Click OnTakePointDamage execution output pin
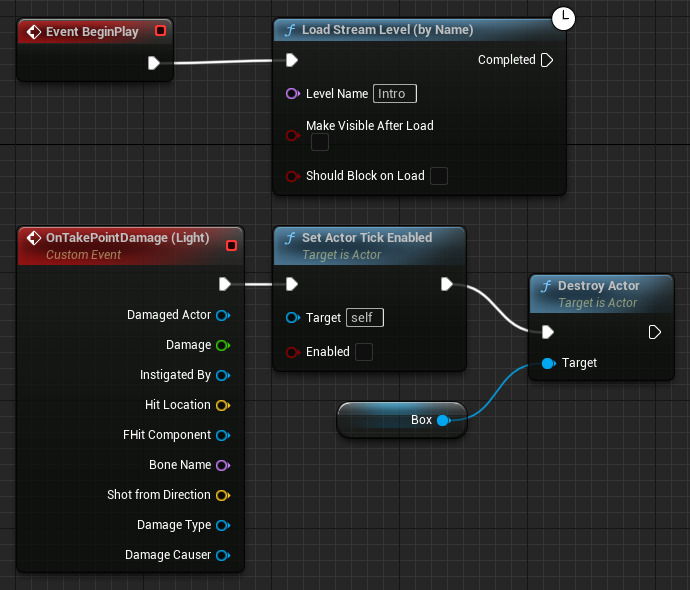This screenshot has width=690, height=590. point(225,284)
